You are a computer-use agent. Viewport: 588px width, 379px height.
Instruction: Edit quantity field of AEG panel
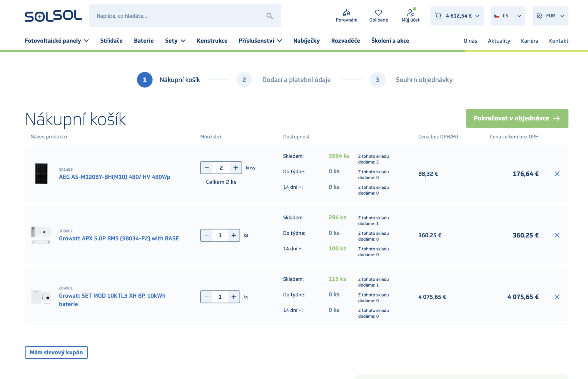[x=221, y=168]
